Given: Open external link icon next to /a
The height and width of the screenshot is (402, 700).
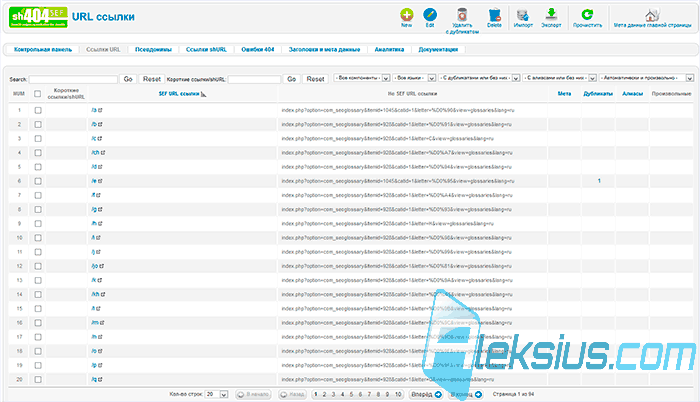Looking at the screenshot, I should pyautogui.click(x=100, y=110).
